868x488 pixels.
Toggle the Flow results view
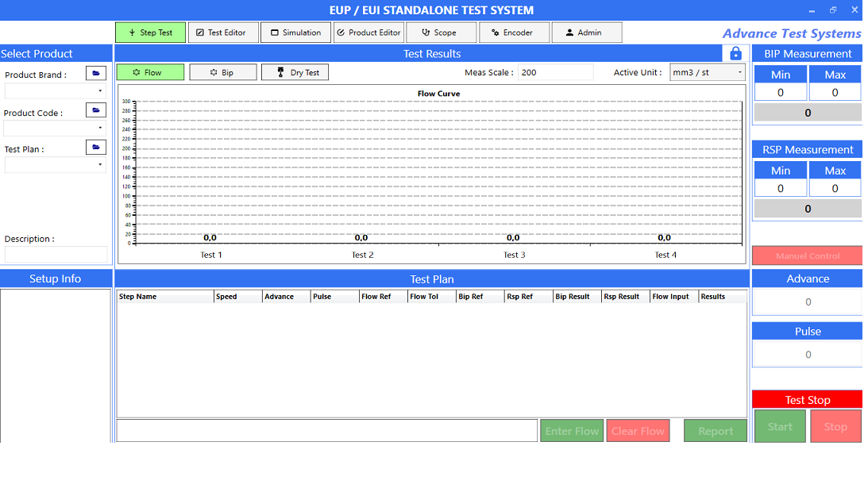click(150, 72)
